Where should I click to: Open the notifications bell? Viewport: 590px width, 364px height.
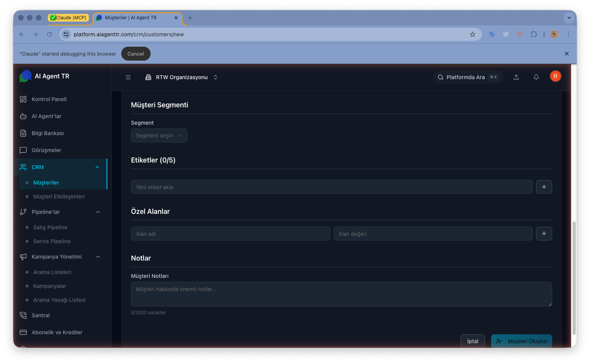pos(536,77)
